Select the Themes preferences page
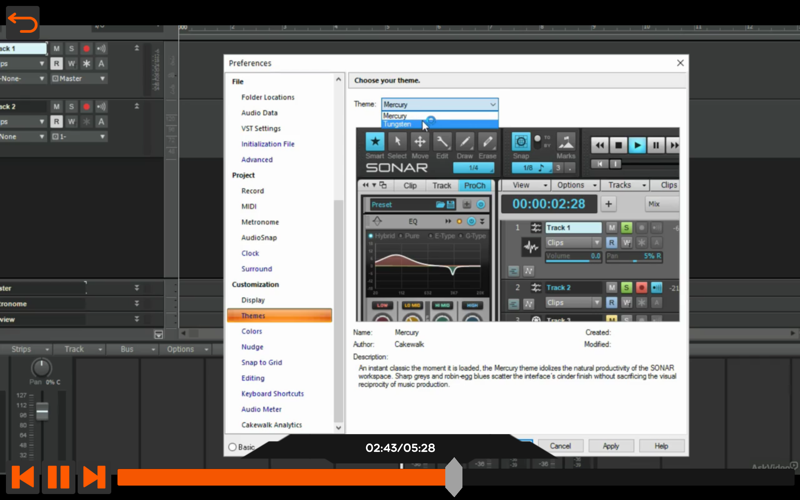This screenshot has height=500, width=800. point(280,316)
